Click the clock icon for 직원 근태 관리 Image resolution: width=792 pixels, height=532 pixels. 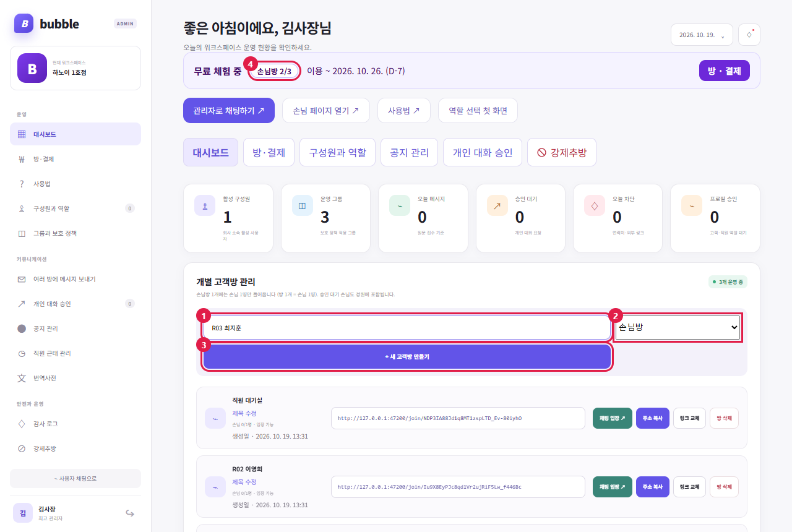click(x=22, y=353)
